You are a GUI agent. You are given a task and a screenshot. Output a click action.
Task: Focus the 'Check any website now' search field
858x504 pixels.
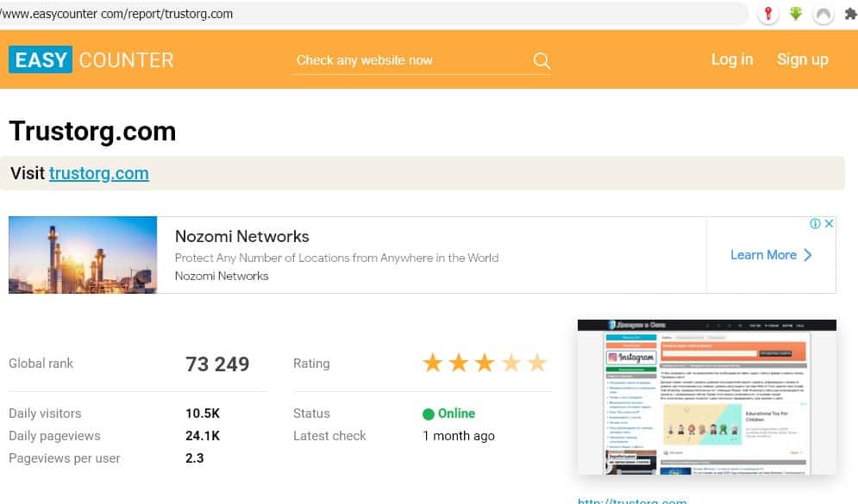tap(410, 60)
